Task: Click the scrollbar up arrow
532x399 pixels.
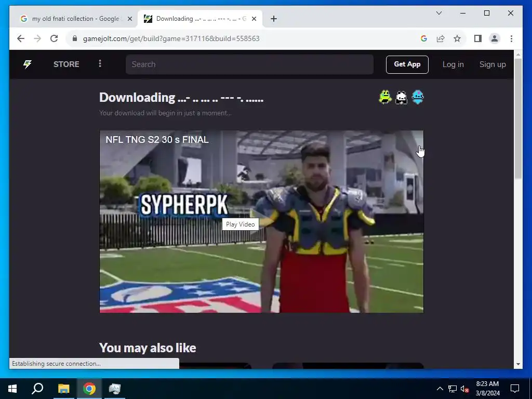Action: pyautogui.click(x=518, y=54)
